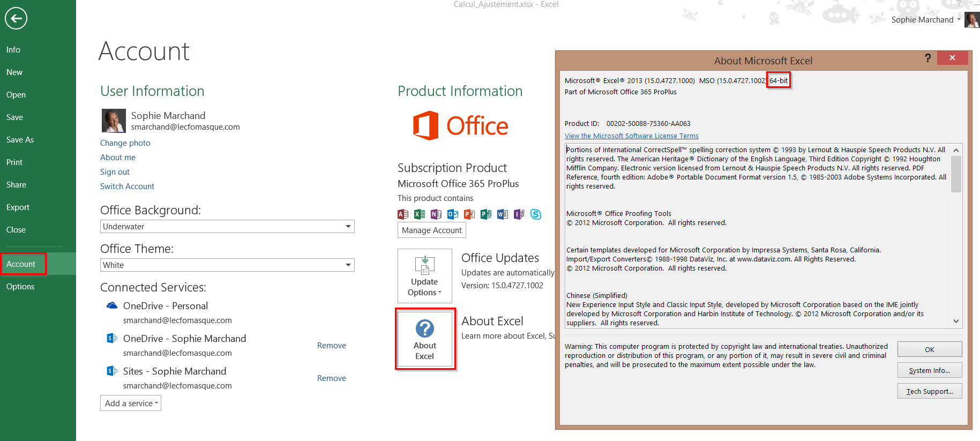Image resolution: width=980 pixels, height=441 pixels.
Task: Click the Outlook product icon
Action: click(x=453, y=214)
